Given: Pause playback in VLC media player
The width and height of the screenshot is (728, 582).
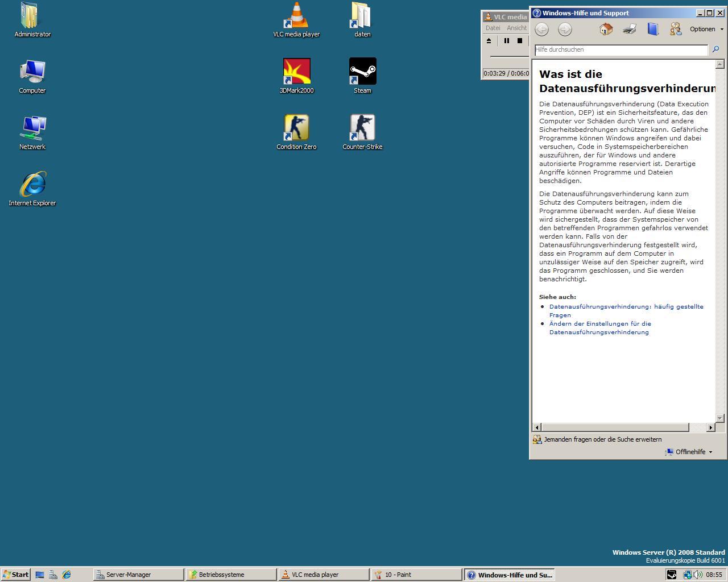Looking at the screenshot, I should [506, 41].
